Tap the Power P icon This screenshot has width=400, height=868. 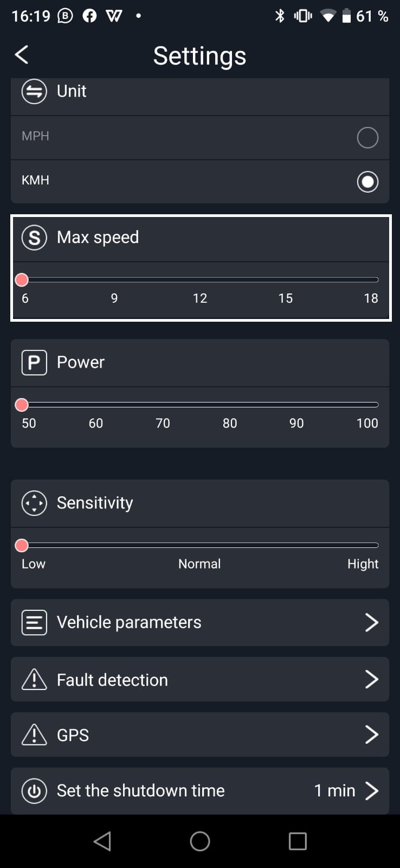pyautogui.click(x=34, y=362)
